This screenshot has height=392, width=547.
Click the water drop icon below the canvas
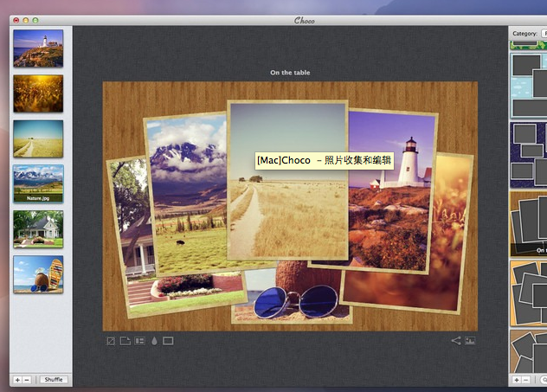154,341
